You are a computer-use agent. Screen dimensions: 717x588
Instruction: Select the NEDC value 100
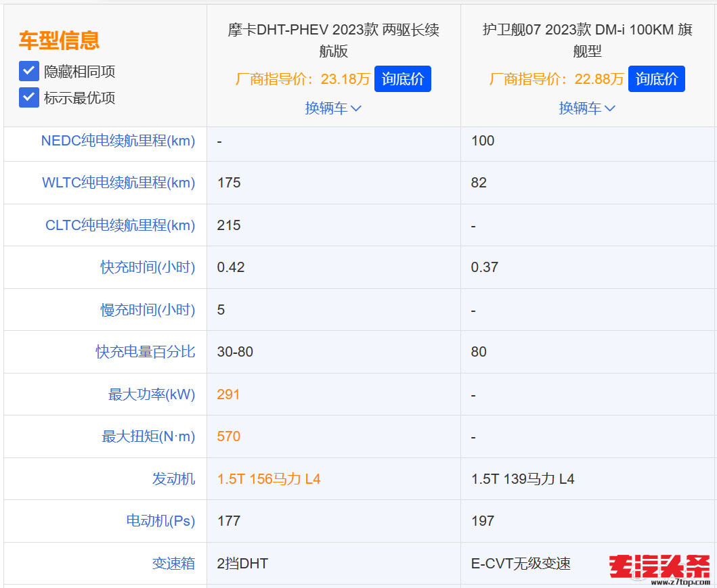coord(483,141)
